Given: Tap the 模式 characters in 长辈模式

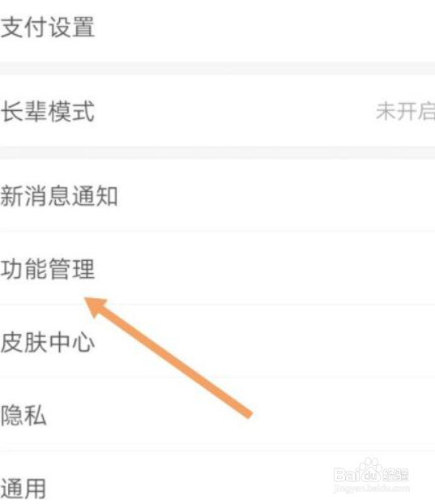Looking at the screenshot, I should [71, 111].
